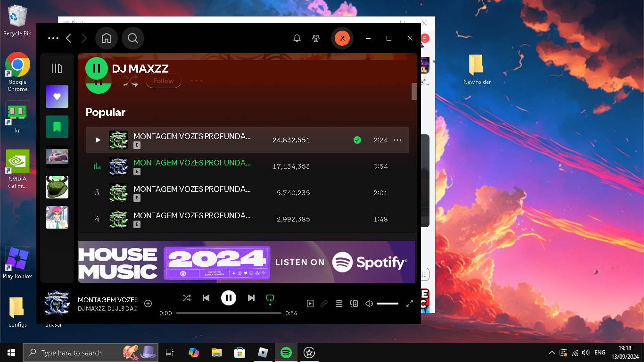The image size is (644, 362).
Task: Click the Windows Start button
Action: [11, 353]
